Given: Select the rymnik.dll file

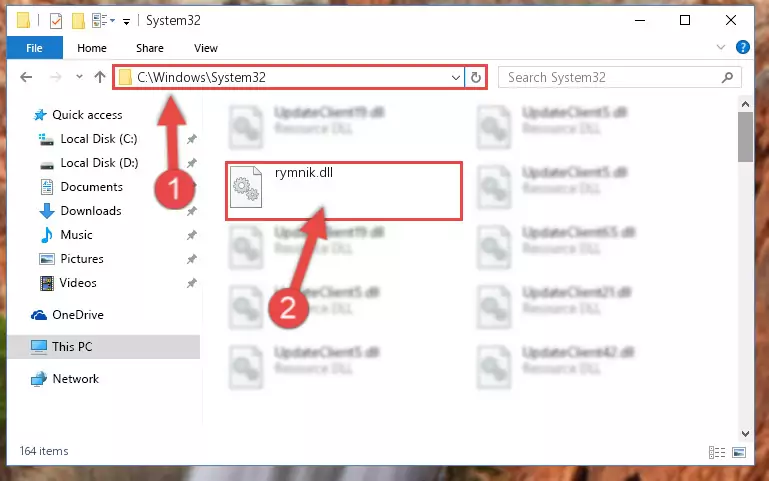Looking at the screenshot, I should (x=344, y=191).
